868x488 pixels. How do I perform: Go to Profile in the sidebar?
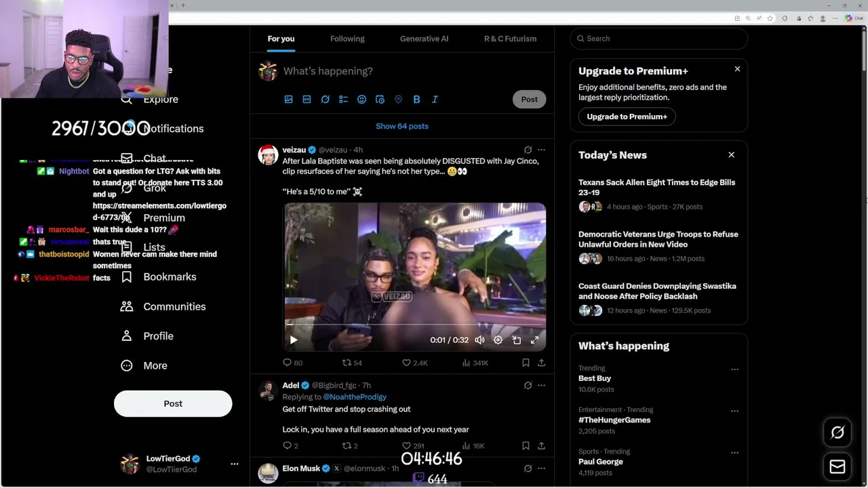147,336
